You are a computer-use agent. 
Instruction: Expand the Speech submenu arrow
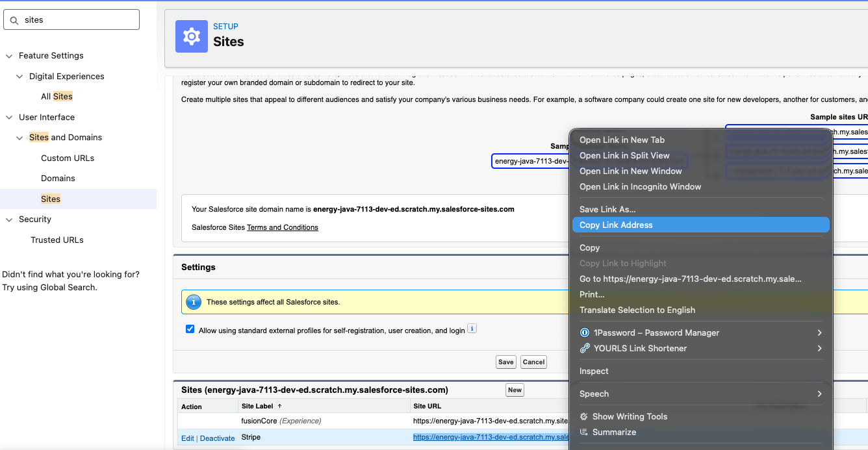point(819,394)
